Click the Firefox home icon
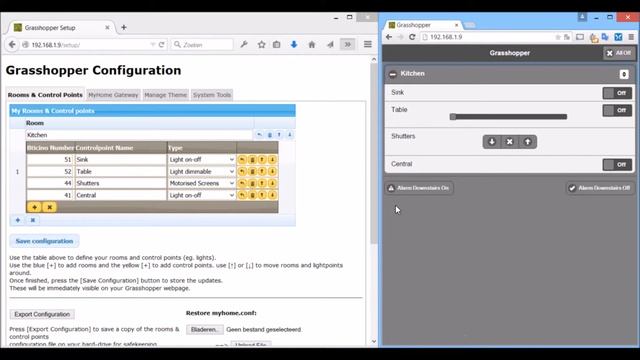Image resolution: width=640 pixels, height=360 pixels. pyautogui.click(x=312, y=44)
